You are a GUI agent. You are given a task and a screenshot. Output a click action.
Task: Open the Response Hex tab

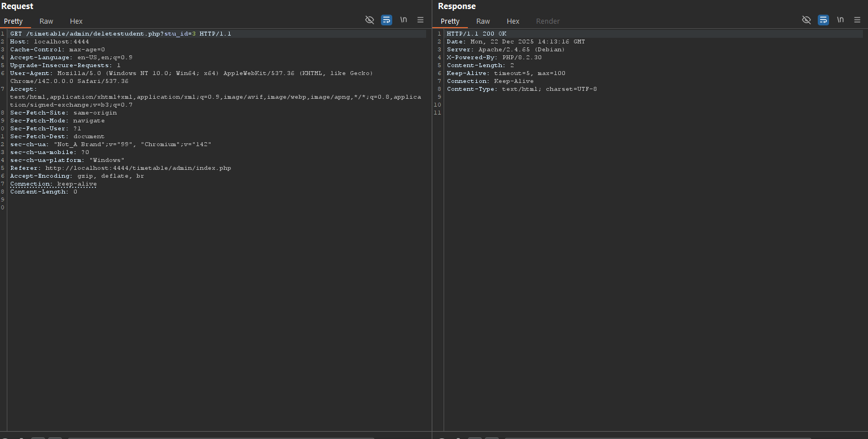[513, 21]
